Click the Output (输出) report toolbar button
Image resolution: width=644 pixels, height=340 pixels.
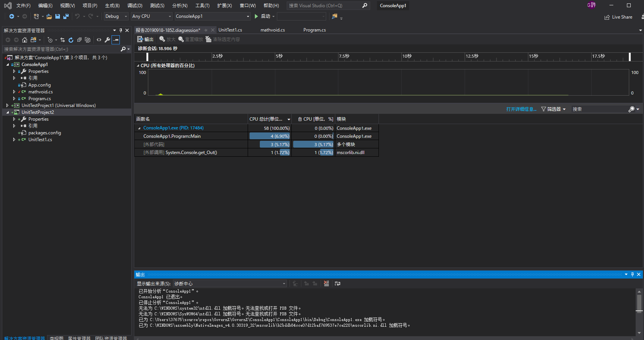click(145, 39)
